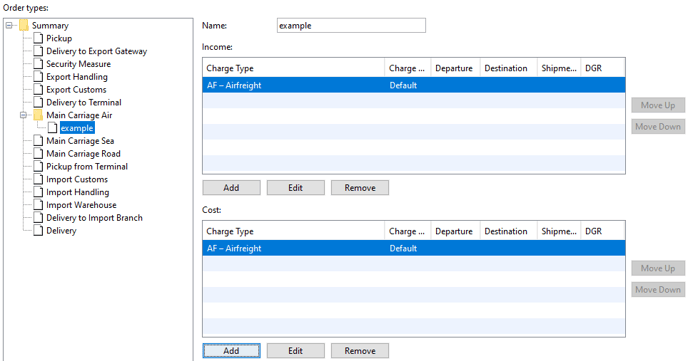Click Income table Shipme... column header
This screenshot has height=361, width=688.
[x=559, y=68]
